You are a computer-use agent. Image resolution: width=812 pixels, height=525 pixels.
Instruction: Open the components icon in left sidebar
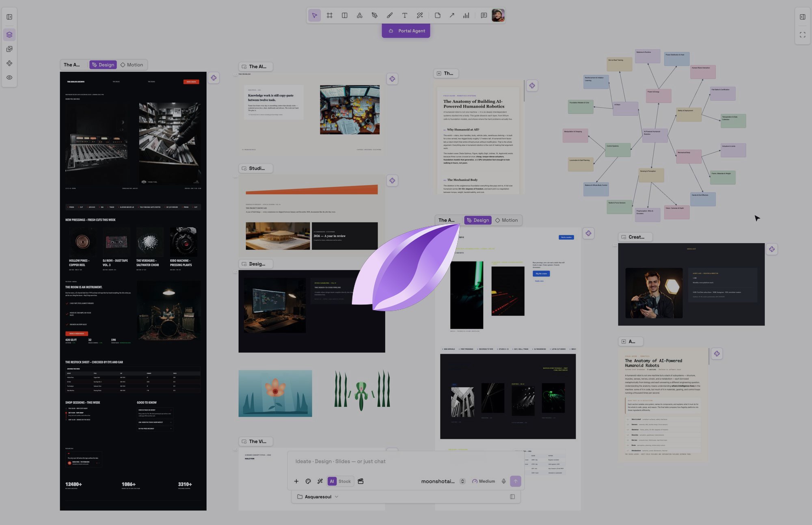pyautogui.click(x=9, y=63)
